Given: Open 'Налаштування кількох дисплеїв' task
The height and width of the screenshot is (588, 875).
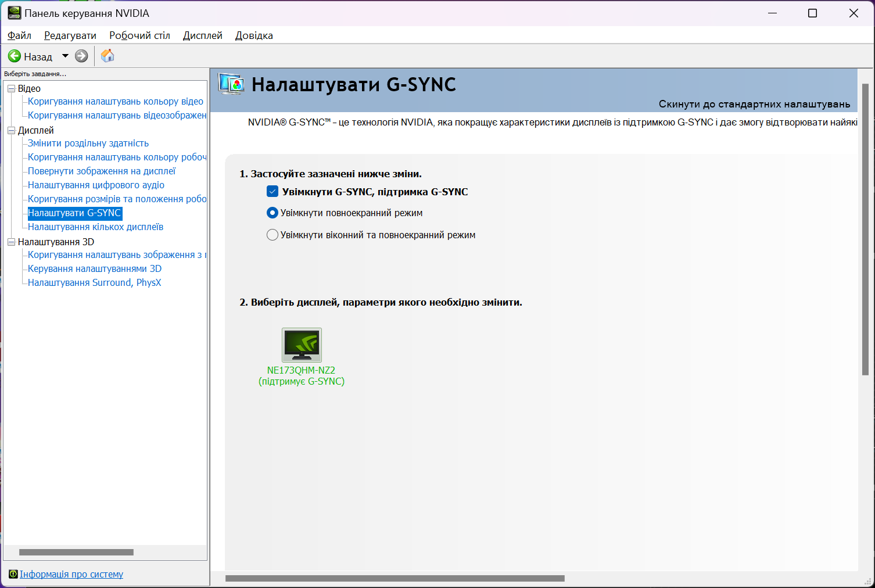Looking at the screenshot, I should tap(96, 227).
